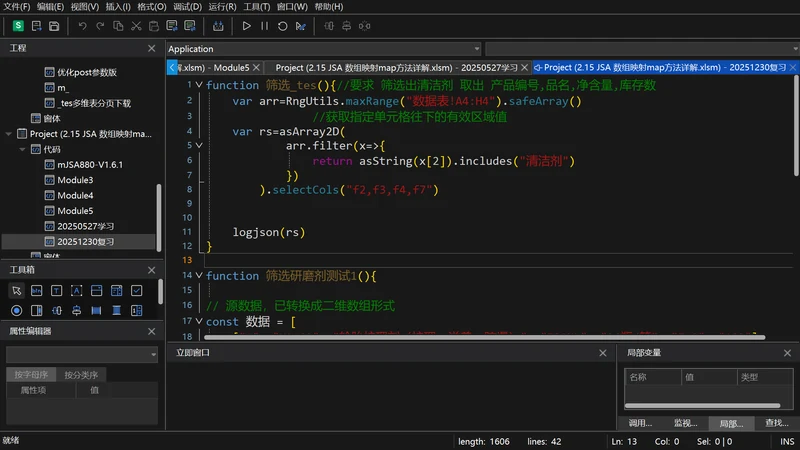This screenshot has height=450, width=800.
Task: Switch to the 按字母序 properties tab
Action: point(31,374)
